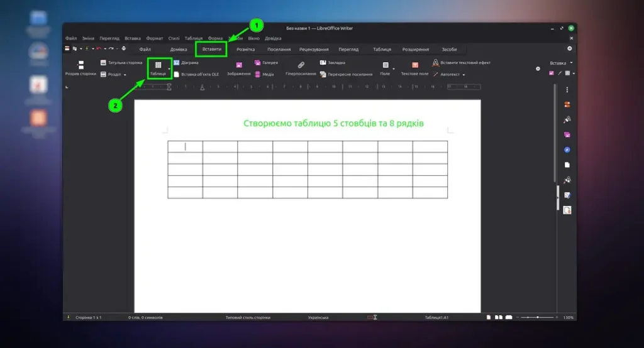Open the undo history dropdown arrow
Screen dimensions: 644x348
click(x=105, y=49)
